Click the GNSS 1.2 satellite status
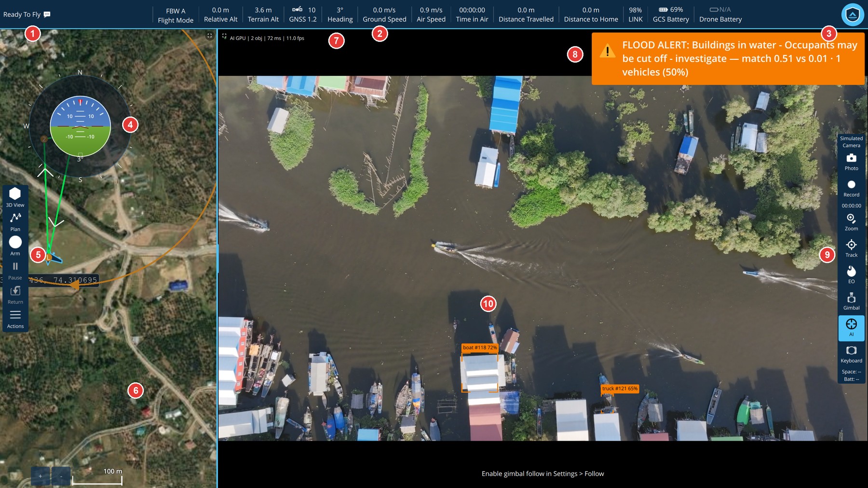The image size is (868, 488). click(303, 14)
